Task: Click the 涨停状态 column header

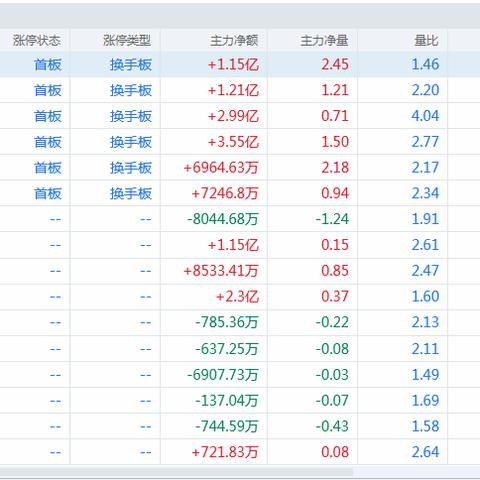Action: click(x=37, y=41)
